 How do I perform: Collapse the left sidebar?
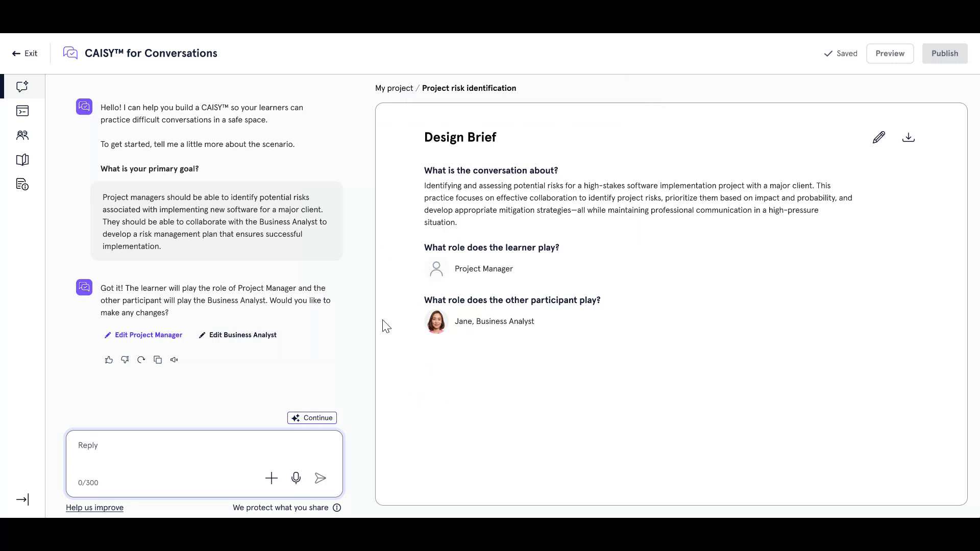tap(22, 499)
